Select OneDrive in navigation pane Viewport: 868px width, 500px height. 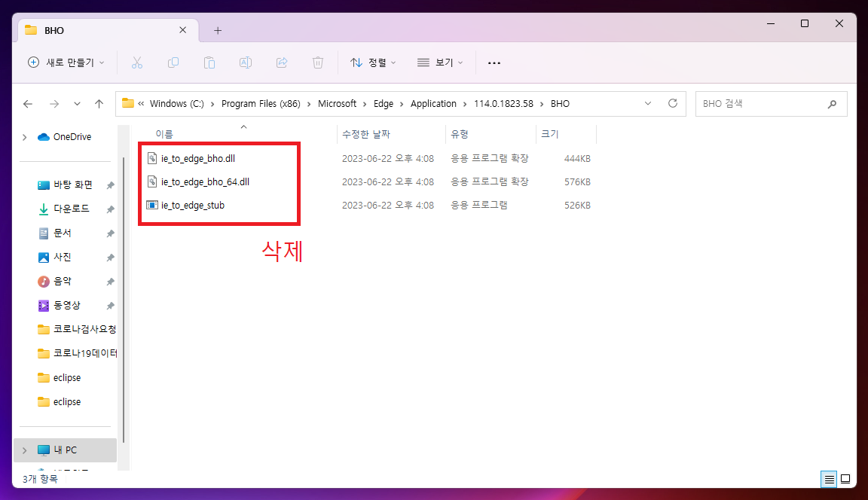coord(72,136)
